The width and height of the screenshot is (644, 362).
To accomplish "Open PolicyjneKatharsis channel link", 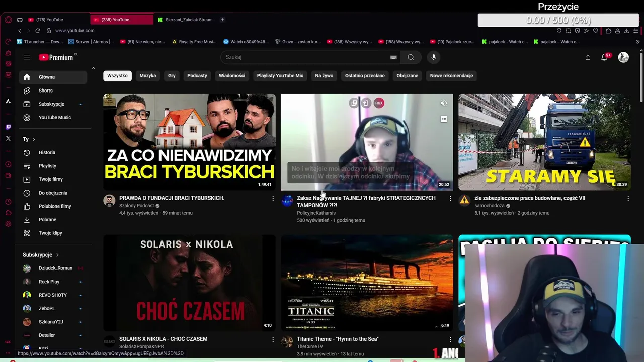I will 316,213.
